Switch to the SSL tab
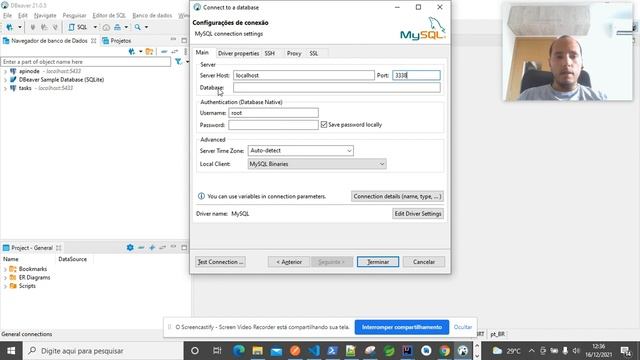The width and height of the screenshot is (640, 360). tap(313, 53)
